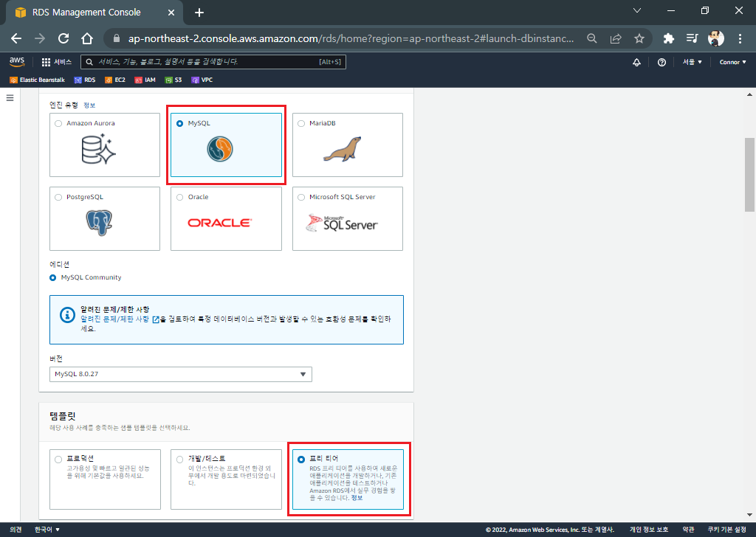Click the PostgreSQL elephant logo

100,223
